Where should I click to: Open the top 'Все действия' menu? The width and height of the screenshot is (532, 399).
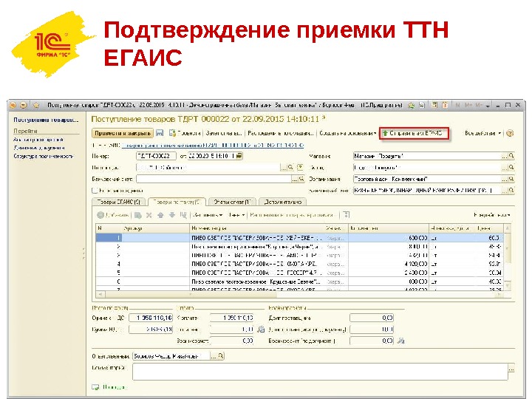482,133
